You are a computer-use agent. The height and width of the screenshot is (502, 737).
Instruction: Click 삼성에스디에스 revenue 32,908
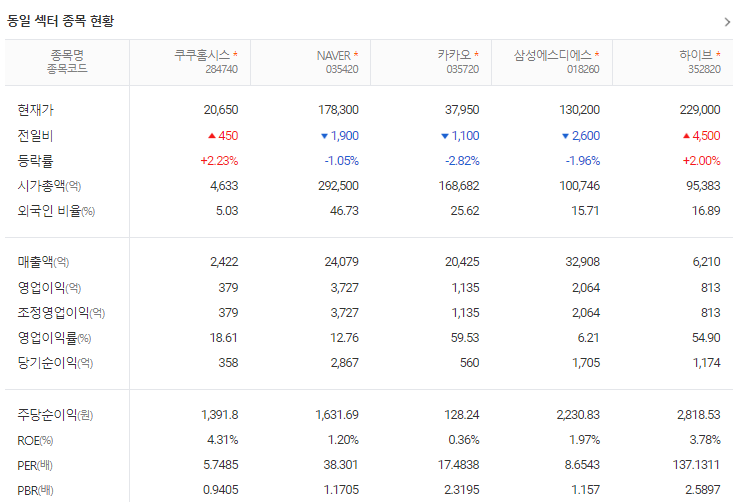pyautogui.click(x=583, y=262)
